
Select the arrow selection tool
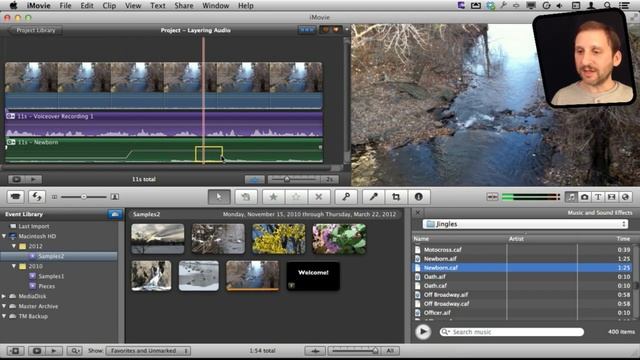pos(219,197)
